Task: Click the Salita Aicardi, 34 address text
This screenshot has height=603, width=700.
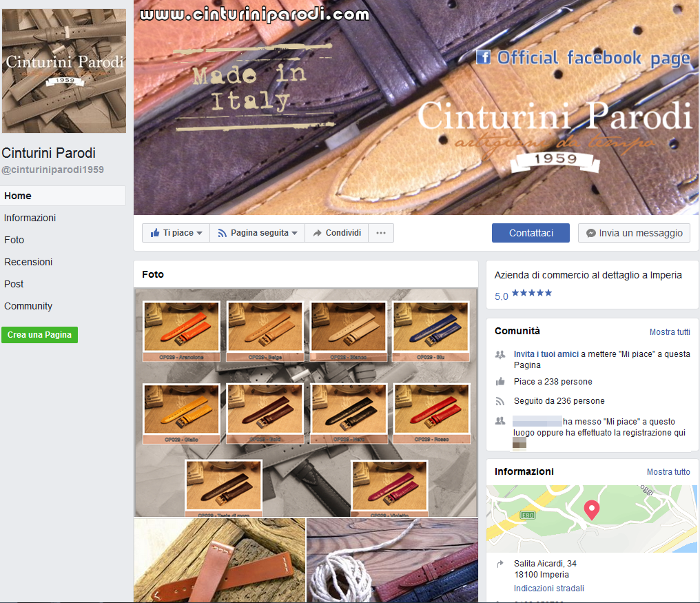Action: (x=545, y=564)
